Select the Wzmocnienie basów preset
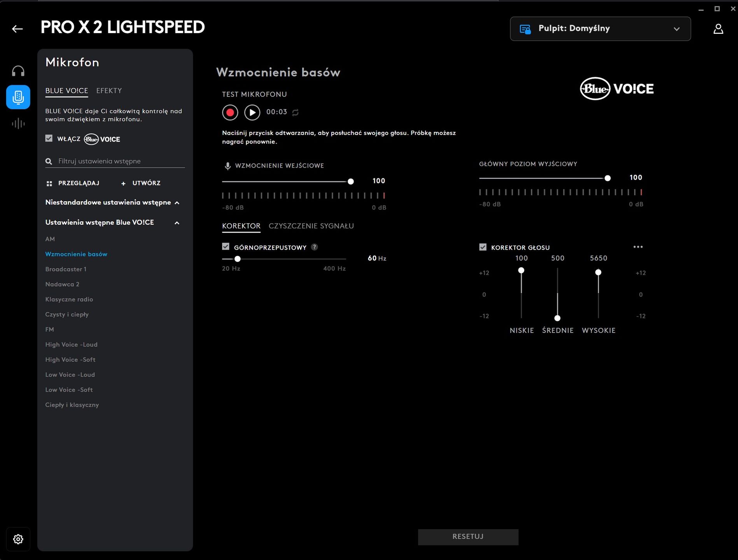The width and height of the screenshot is (738, 560). (76, 254)
